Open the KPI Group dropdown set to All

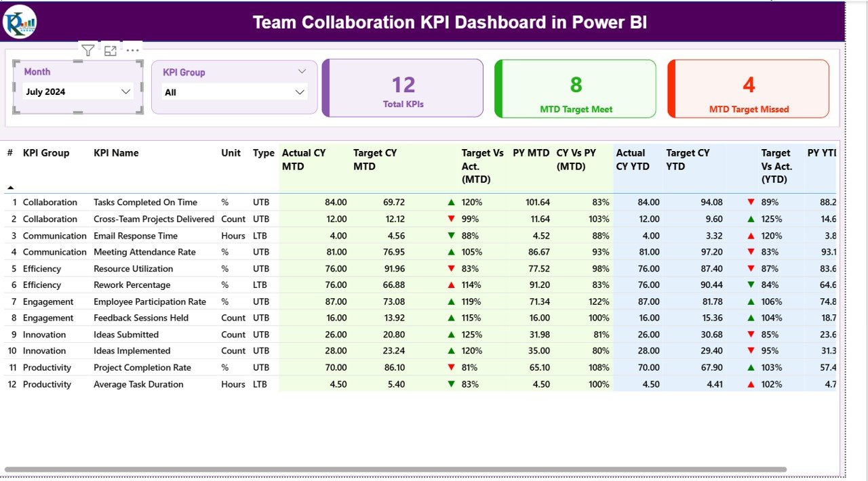coord(300,92)
